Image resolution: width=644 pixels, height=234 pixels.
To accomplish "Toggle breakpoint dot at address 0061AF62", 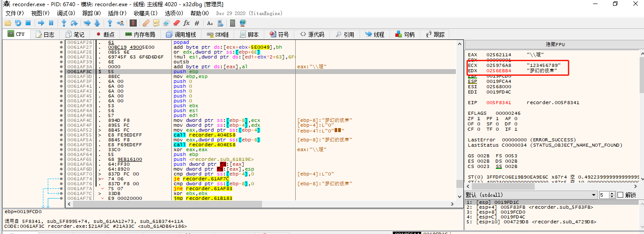I will (x=61, y=149).
